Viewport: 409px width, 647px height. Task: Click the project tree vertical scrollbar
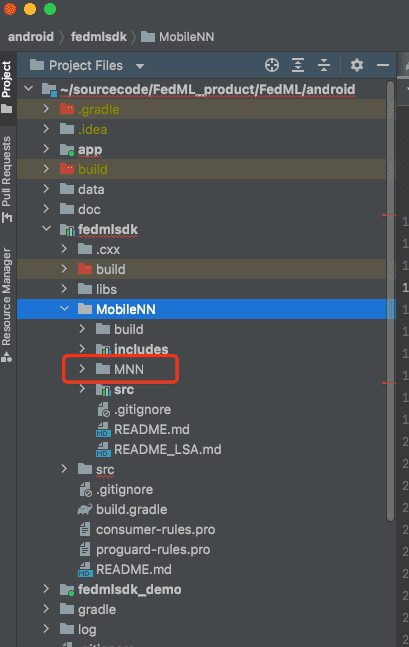tap(390, 301)
